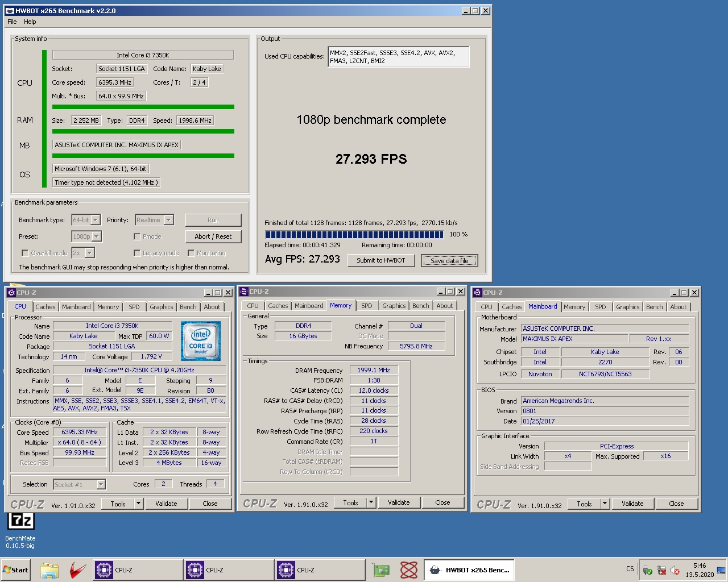Select the Core Voltage 1.792 V value
This screenshot has width=728, height=582.
coord(151,356)
